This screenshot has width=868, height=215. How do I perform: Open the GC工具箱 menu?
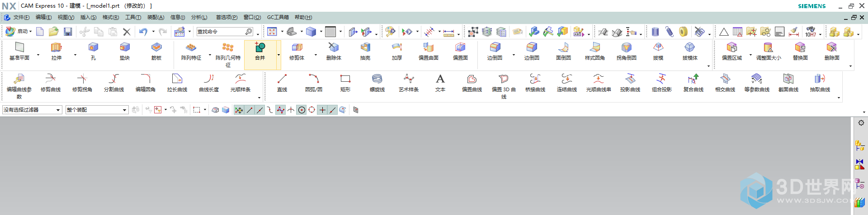pyautogui.click(x=278, y=17)
